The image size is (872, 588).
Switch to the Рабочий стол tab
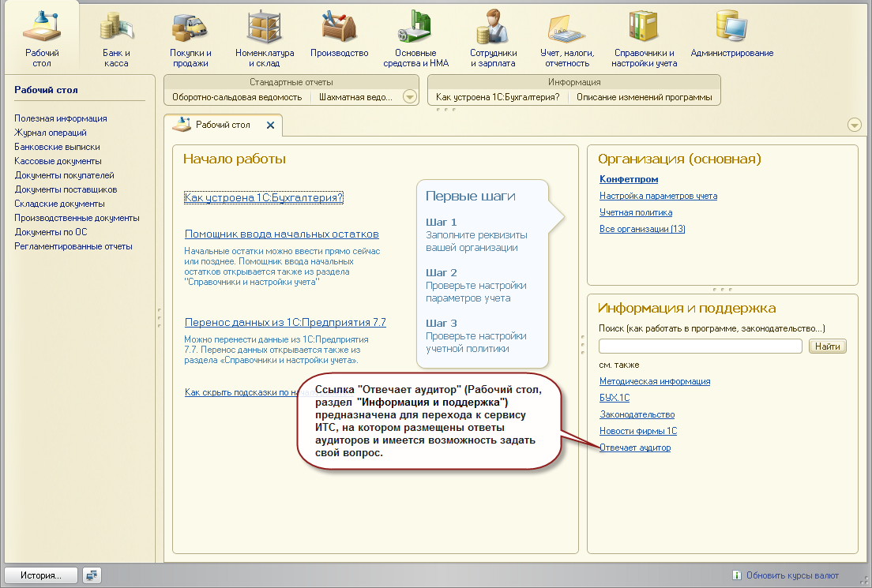pos(223,125)
